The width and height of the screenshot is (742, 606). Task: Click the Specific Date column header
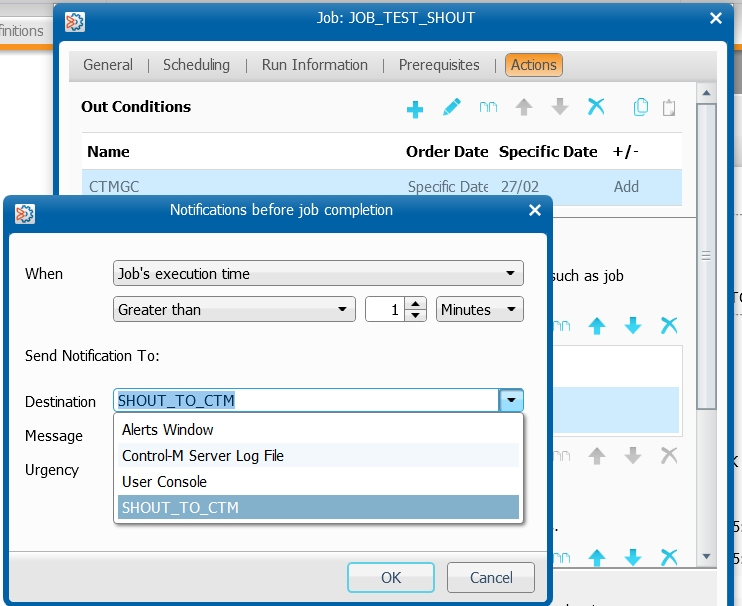point(548,151)
